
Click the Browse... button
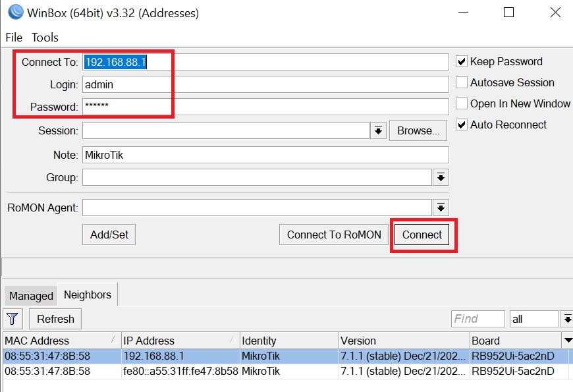[x=418, y=130]
